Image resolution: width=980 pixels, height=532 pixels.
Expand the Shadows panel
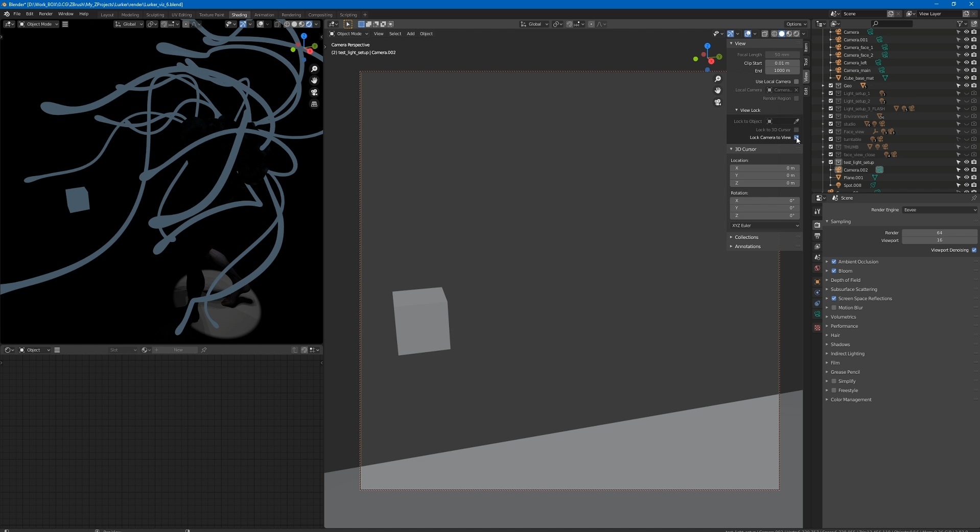pos(840,345)
